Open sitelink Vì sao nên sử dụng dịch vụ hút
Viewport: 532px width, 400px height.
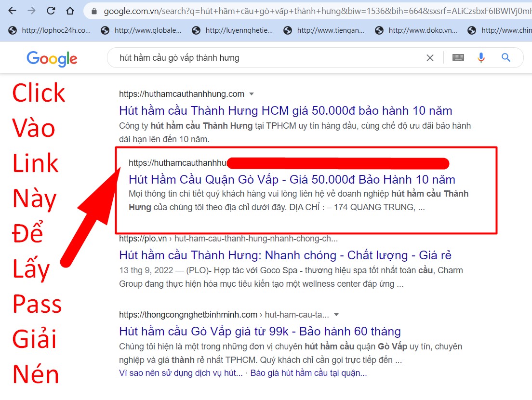tap(181, 373)
